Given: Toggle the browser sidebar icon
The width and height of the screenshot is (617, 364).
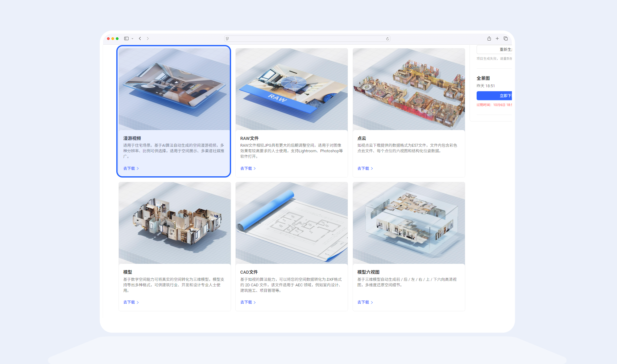Looking at the screenshot, I should (126, 39).
